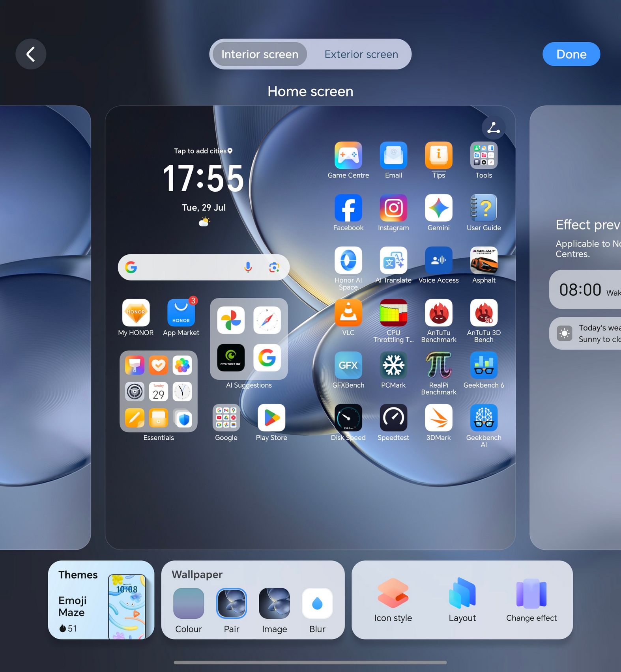Open the Geekbench 6 app
The image size is (621, 672).
click(484, 365)
